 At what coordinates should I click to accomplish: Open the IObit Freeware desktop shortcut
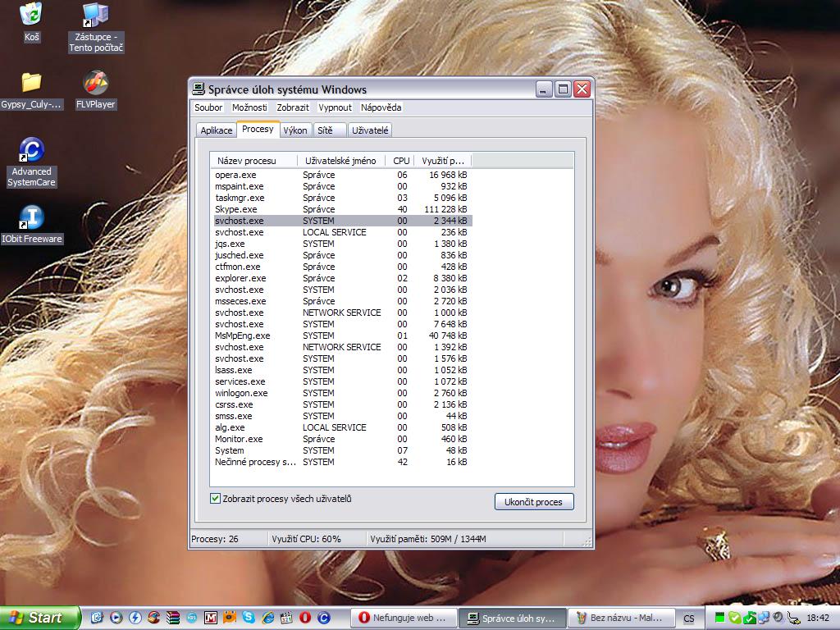(31, 219)
